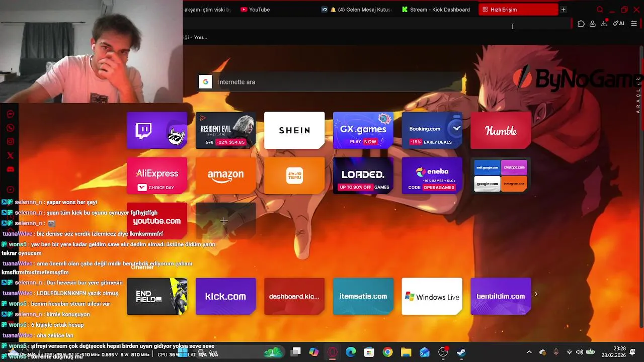Image resolution: width=644 pixels, height=362 pixels.
Task: Open Discord in the Opera sidebar
Action: pyautogui.click(x=10, y=169)
